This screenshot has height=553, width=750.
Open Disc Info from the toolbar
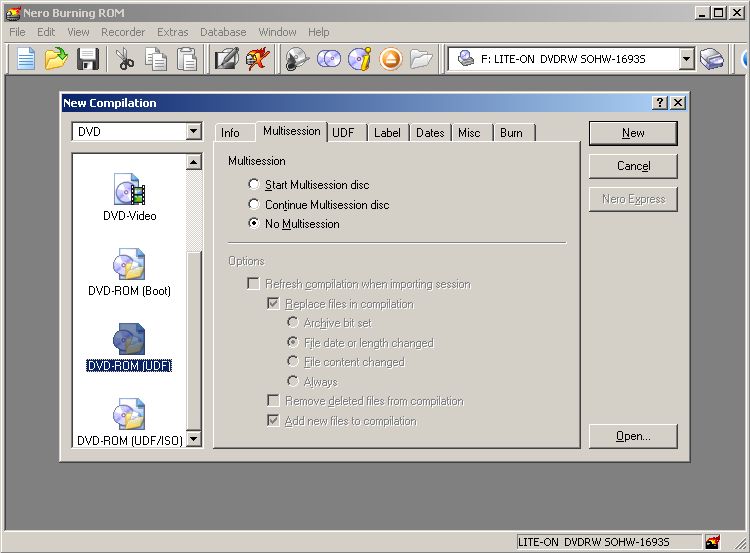tap(359, 59)
